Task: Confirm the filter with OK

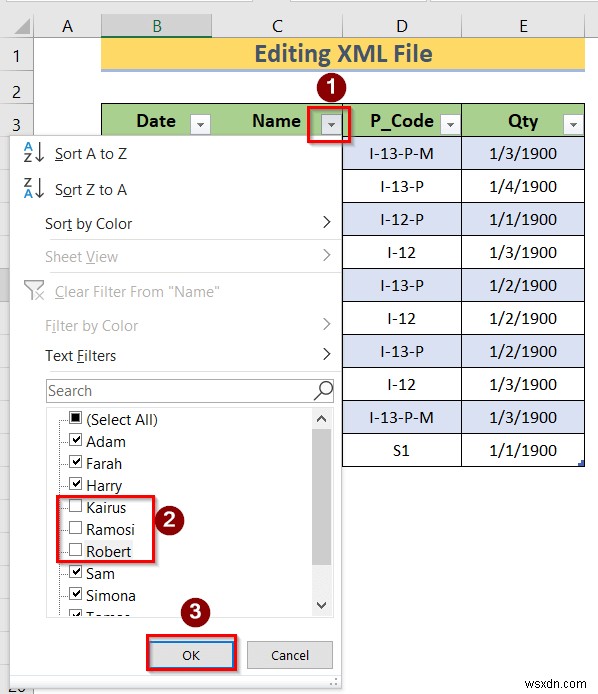Action: [191, 655]
